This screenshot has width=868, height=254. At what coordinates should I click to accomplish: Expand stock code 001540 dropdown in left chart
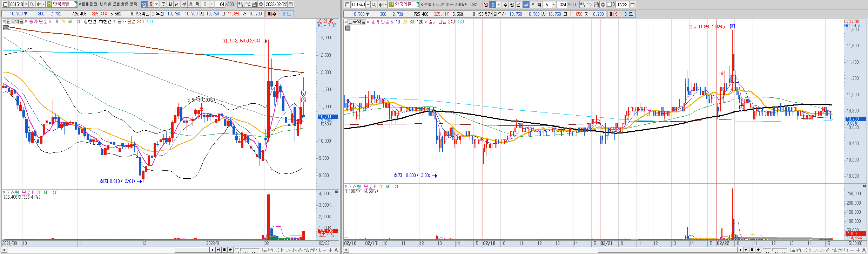point(26,4)
